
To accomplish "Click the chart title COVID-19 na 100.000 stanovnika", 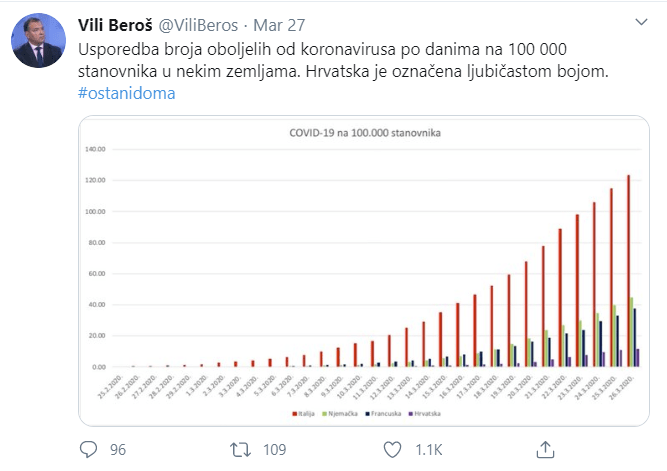I will click(365, 133).
